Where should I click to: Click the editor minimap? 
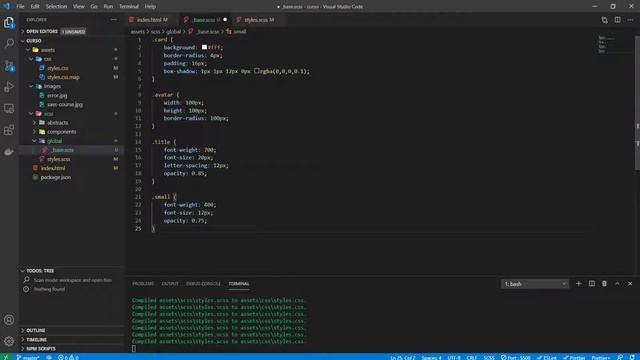(x=614, y=45)
